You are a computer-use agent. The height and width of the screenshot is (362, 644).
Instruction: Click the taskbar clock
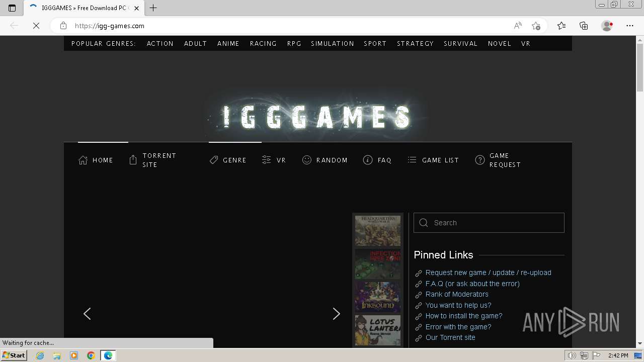[618, 355]
